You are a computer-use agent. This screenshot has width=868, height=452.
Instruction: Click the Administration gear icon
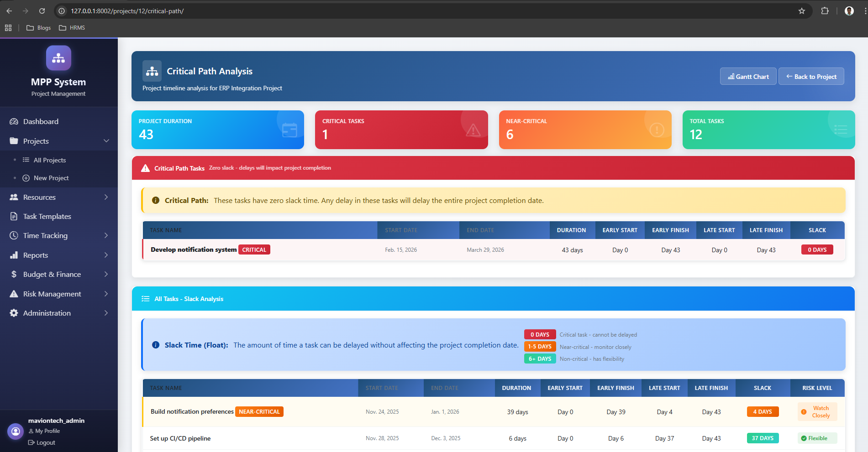pyautogui.click(x=14, y=313)
